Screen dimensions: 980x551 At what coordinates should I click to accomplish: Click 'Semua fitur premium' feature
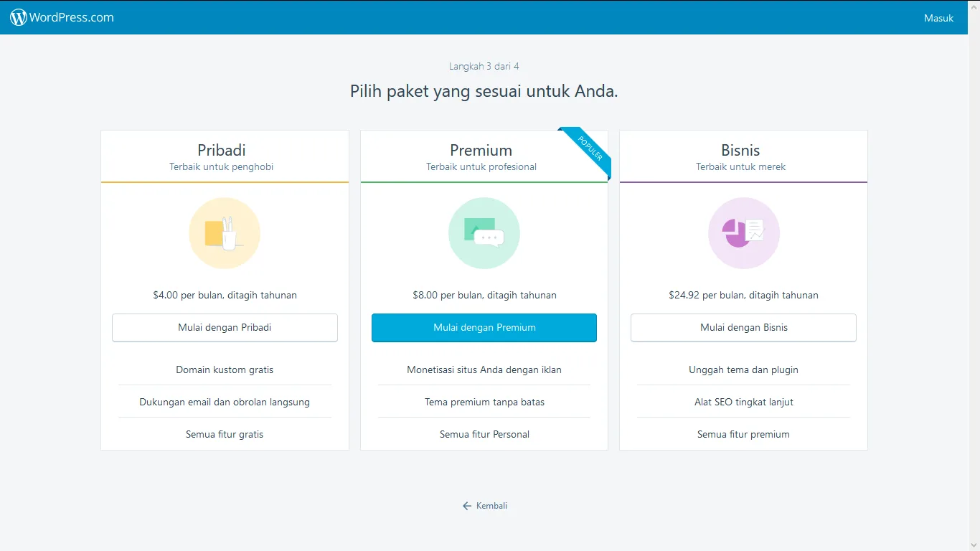click(x=744, y=434)
